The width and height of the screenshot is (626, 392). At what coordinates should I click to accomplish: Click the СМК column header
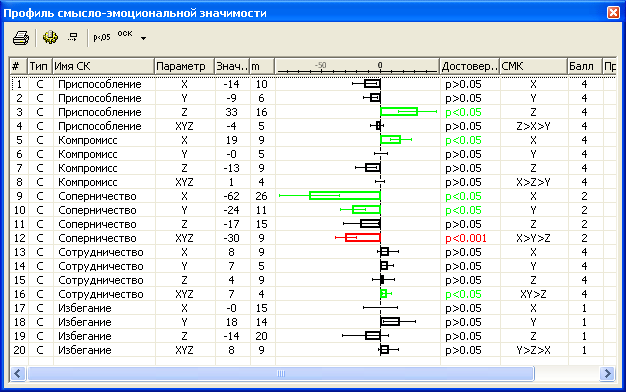coord(533,66)
